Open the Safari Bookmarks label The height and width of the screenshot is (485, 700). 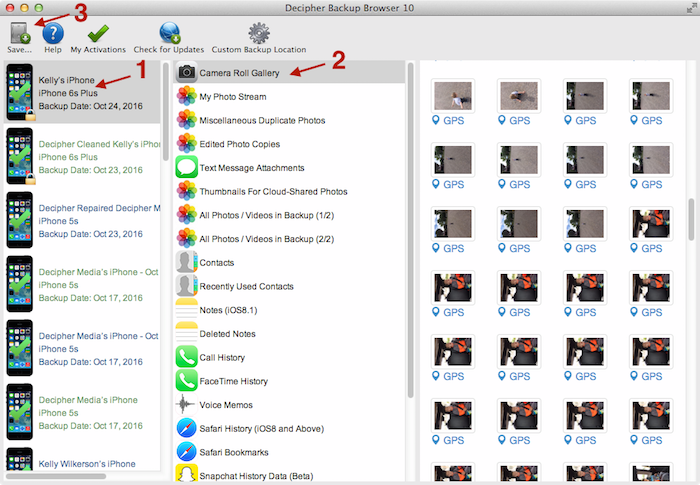[x=234, y=452]
